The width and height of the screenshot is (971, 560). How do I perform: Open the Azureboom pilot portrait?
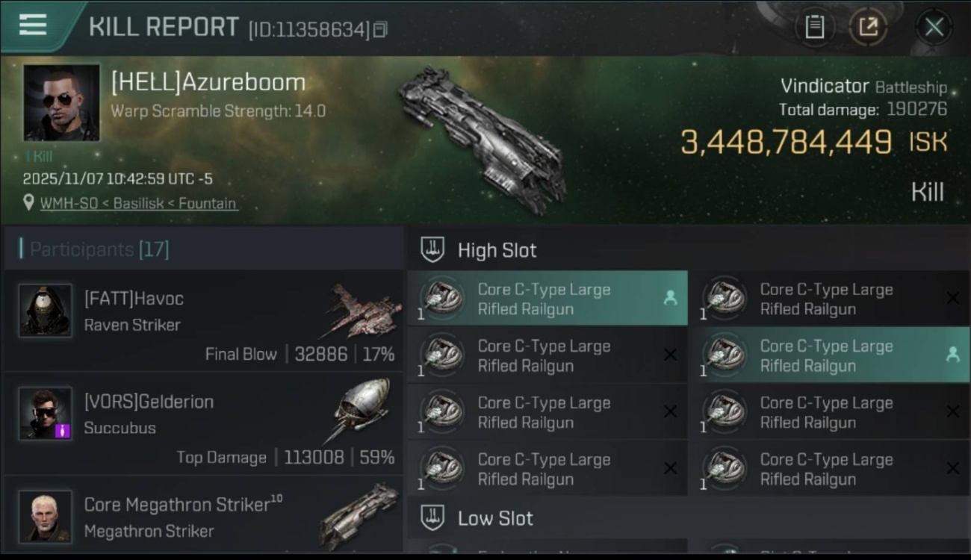point(61,102)
